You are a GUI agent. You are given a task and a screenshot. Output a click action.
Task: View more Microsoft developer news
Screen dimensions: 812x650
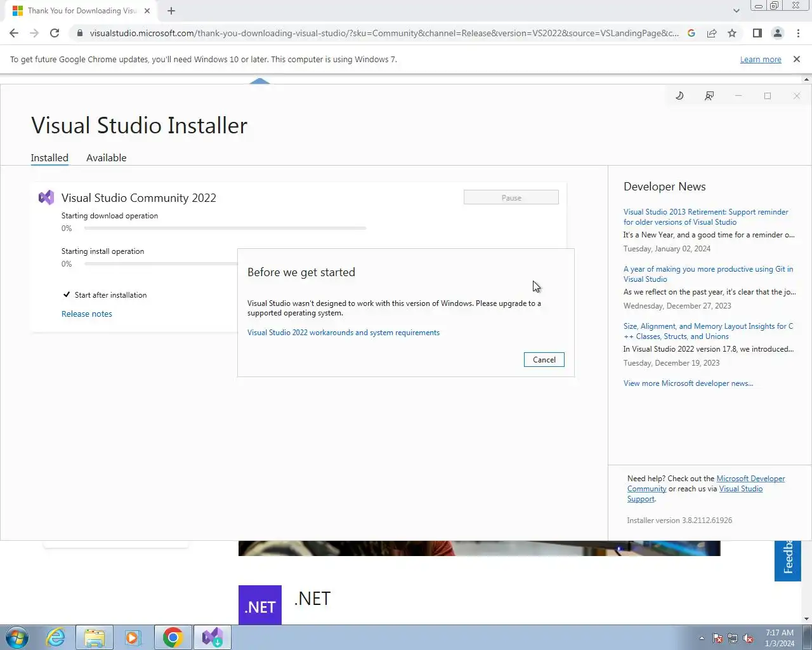[688, 383]
